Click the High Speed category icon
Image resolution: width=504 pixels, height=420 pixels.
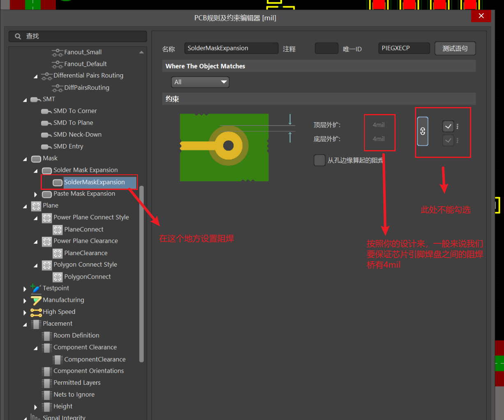(x=36, y=312)
